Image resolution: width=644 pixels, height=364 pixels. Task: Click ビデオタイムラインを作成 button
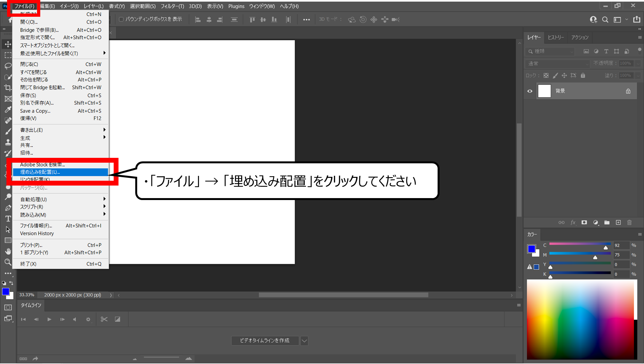click(265, 340)
